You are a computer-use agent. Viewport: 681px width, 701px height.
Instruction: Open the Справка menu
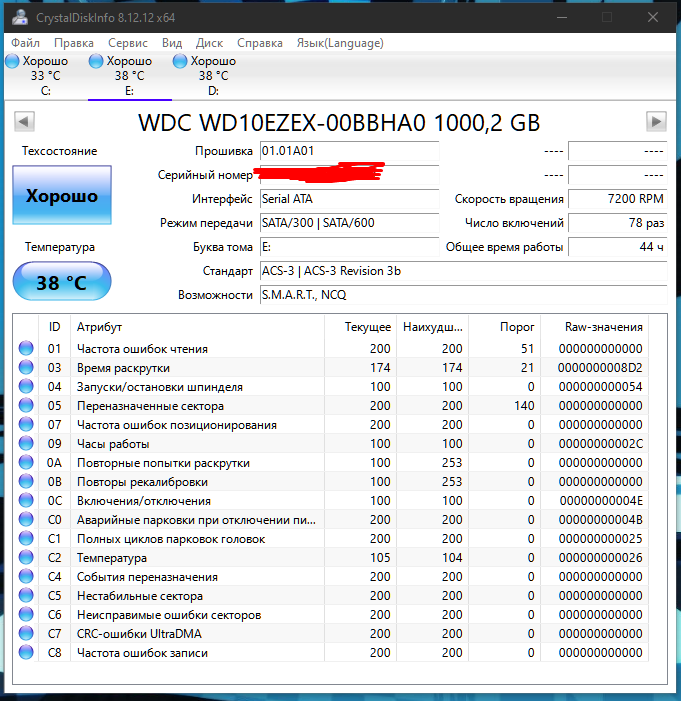[260, 43]
